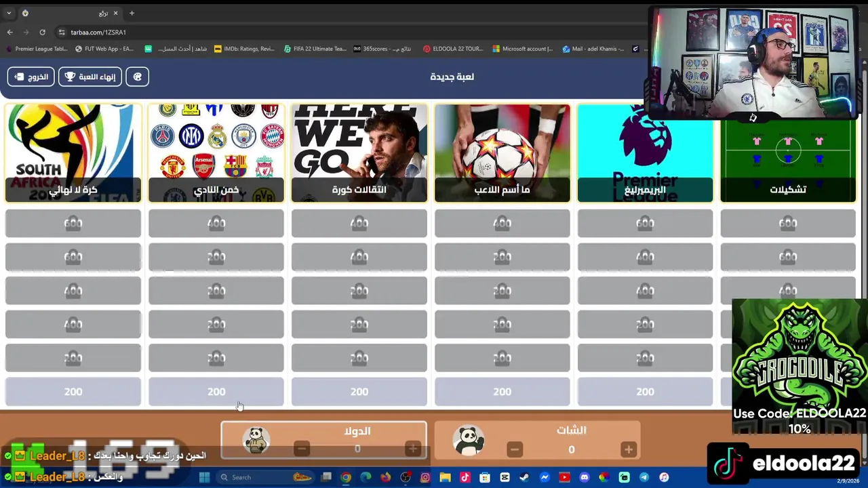
Task: View site information icon in address bar
Action: point(62,32)
